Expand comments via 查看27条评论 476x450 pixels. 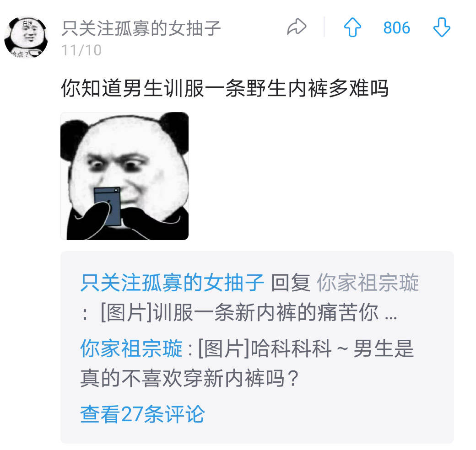click(142, 414)
